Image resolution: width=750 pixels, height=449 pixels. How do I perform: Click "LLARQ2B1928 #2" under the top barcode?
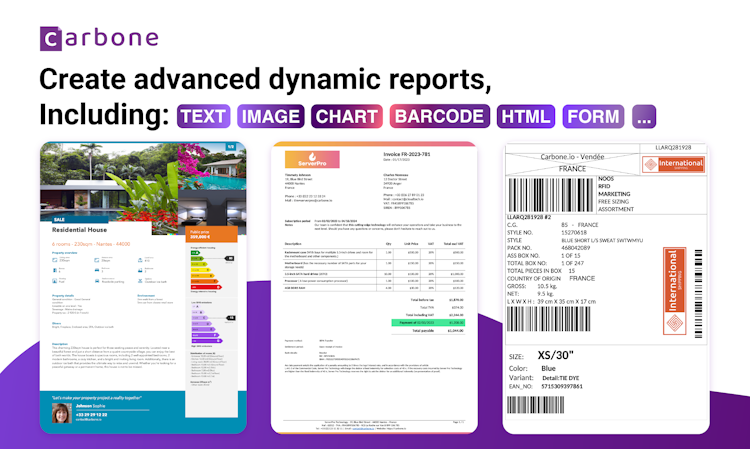tap(529, 217)
